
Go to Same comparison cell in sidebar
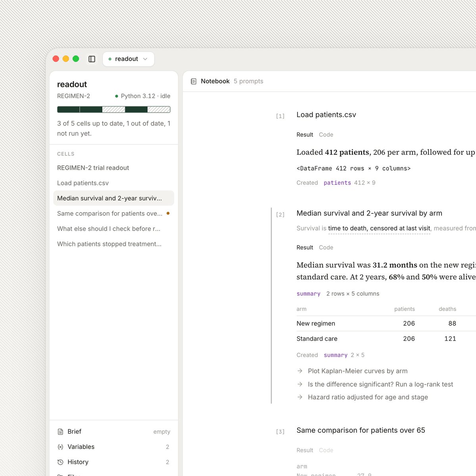[x=113, y=213]
